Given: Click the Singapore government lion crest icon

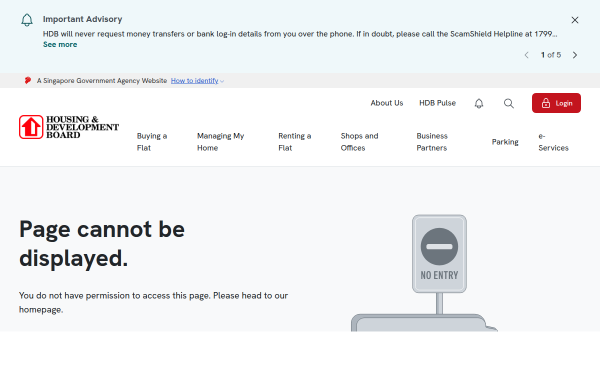Looking at the screenshot, I should click(x=28, y=80).
